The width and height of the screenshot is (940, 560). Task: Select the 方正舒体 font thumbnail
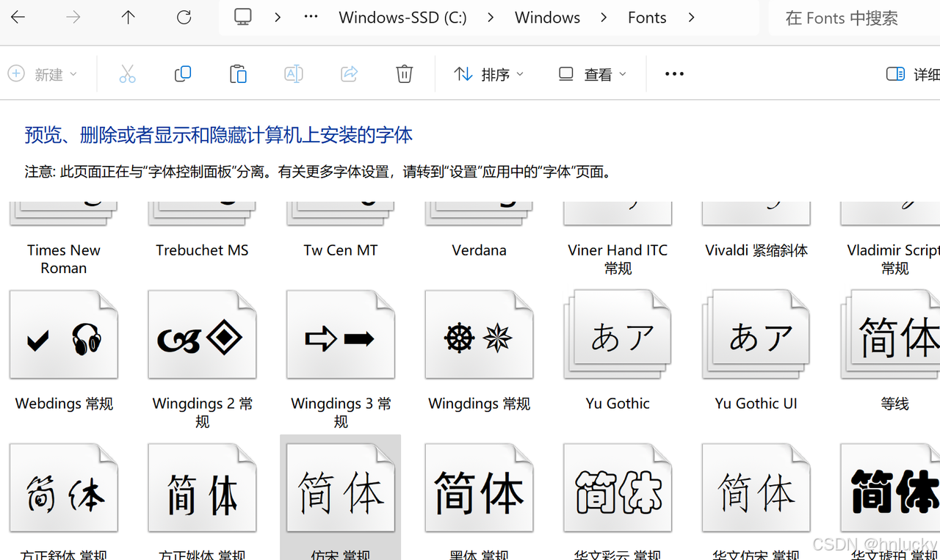click(x=64, y=488)
